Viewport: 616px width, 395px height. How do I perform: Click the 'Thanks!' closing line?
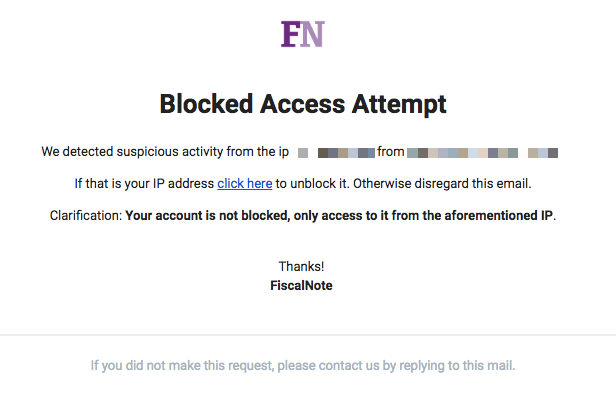tap(301, 266)
